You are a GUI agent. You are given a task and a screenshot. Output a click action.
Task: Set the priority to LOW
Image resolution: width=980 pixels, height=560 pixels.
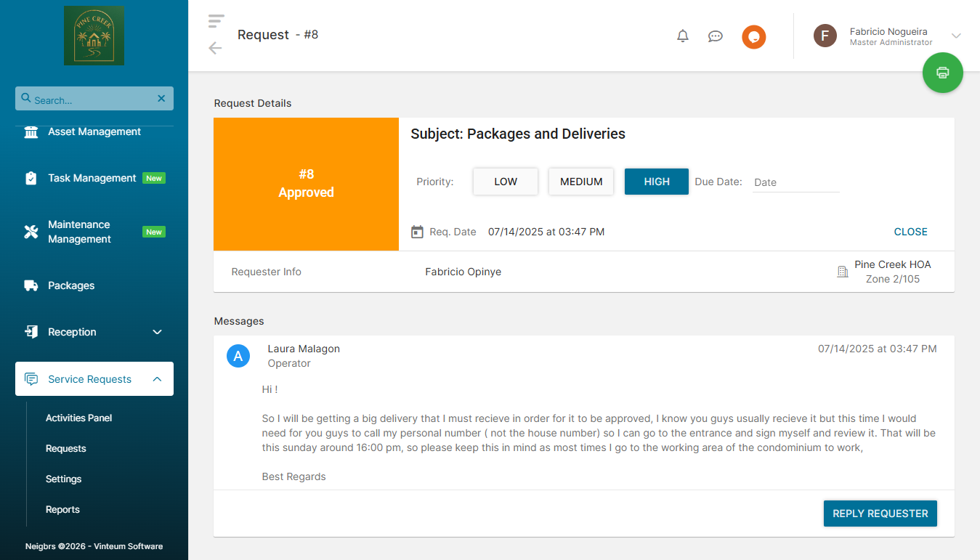(x=506, y=182)
